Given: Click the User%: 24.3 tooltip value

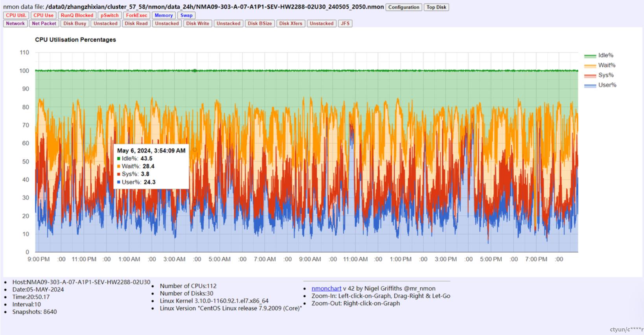Looking at the screenshot, I should point(136,182).
